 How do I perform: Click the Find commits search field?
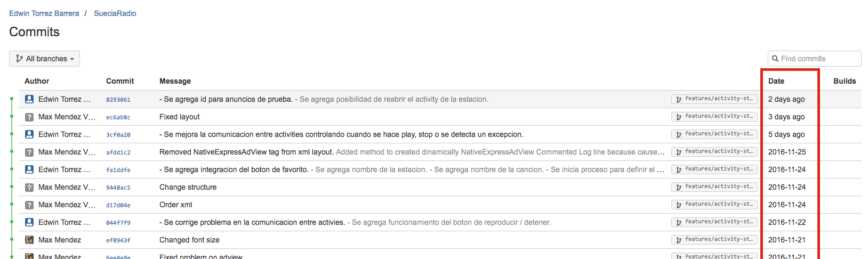[x=819, y=59]
